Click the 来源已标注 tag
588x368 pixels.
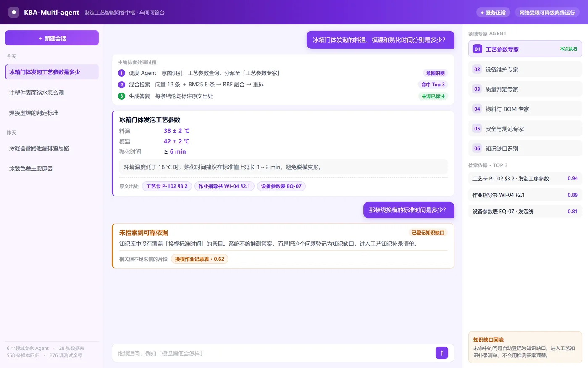click(x=433, y=96)
